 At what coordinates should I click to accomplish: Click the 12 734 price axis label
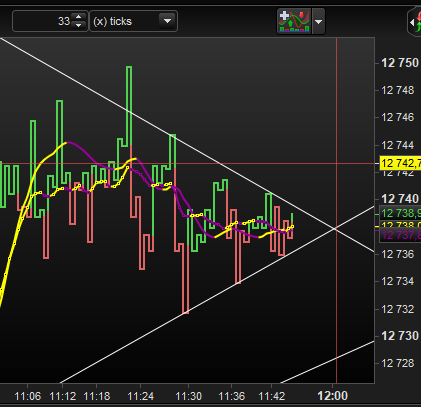(398, 281)
